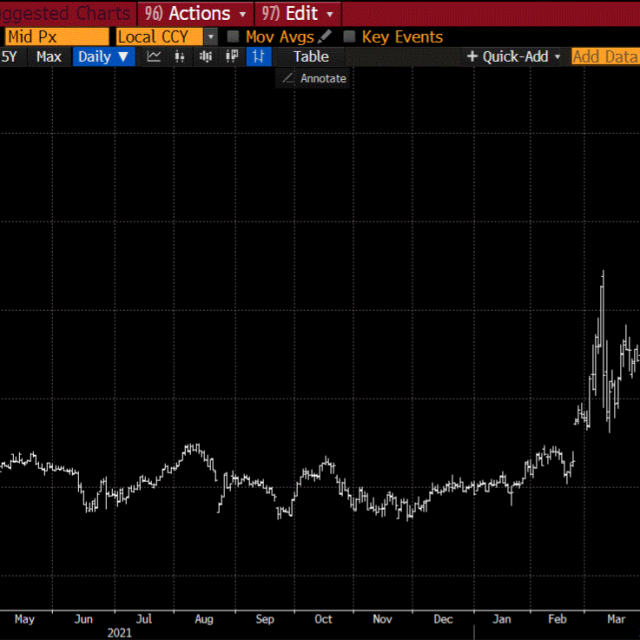
Task: Click the pencil icon beside Mov Avgs
Action: (x=325, y=36)
